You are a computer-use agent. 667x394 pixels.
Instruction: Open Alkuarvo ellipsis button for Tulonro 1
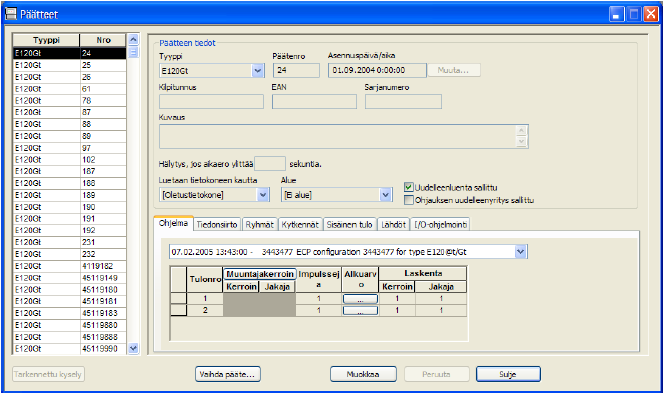coord(360,299)
